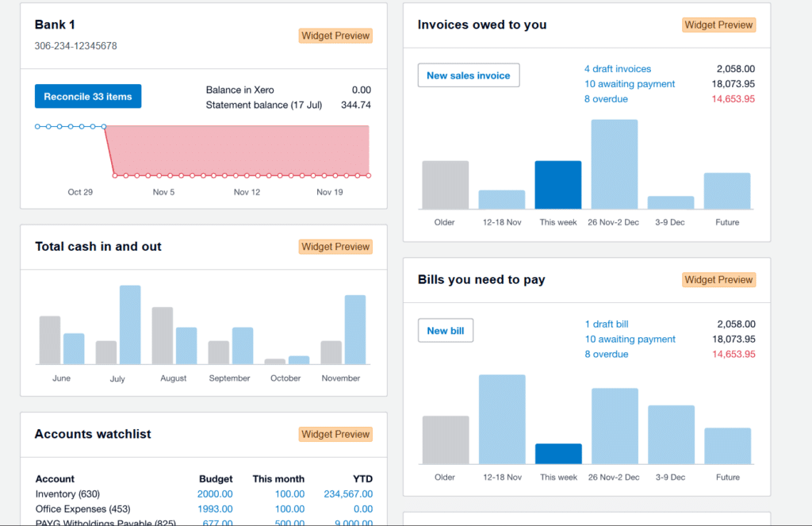Click the Reconcile 33 items button
The image size is (812, 526).
[x=87, y=95]
